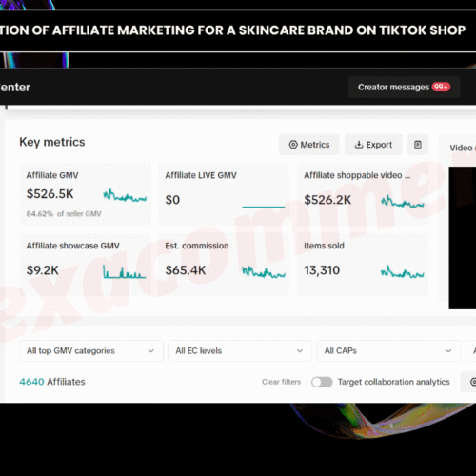This screenshot has height=476, width=476.
Task: Click the $65.4K commission value
Action: tap(186, 270)
